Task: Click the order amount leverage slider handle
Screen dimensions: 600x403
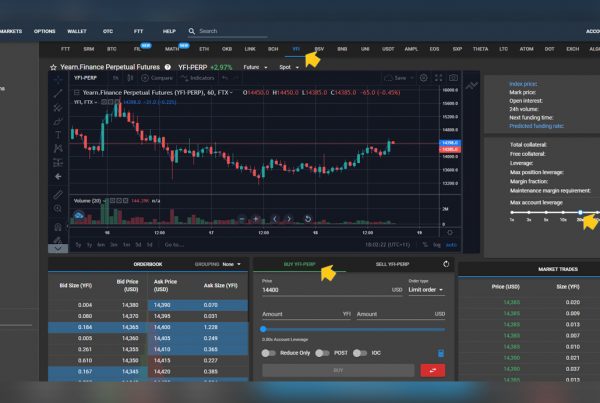Action: click(263, 329)
